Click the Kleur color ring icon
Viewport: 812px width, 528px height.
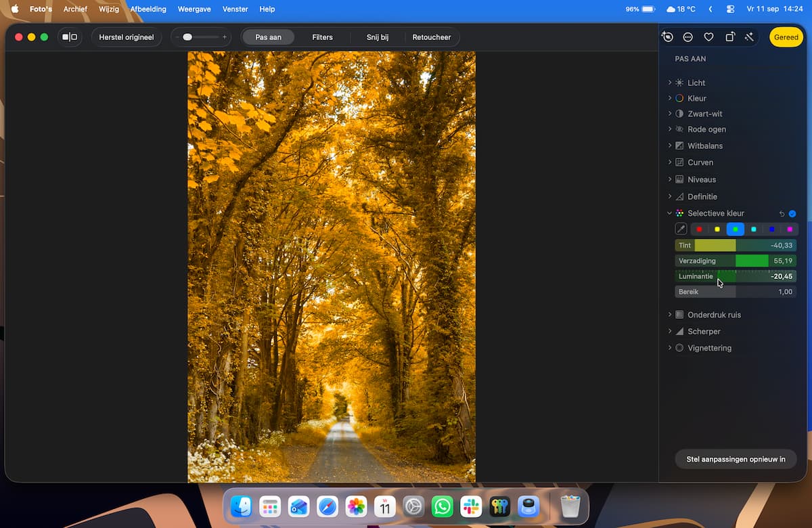[x=679, y=98]
